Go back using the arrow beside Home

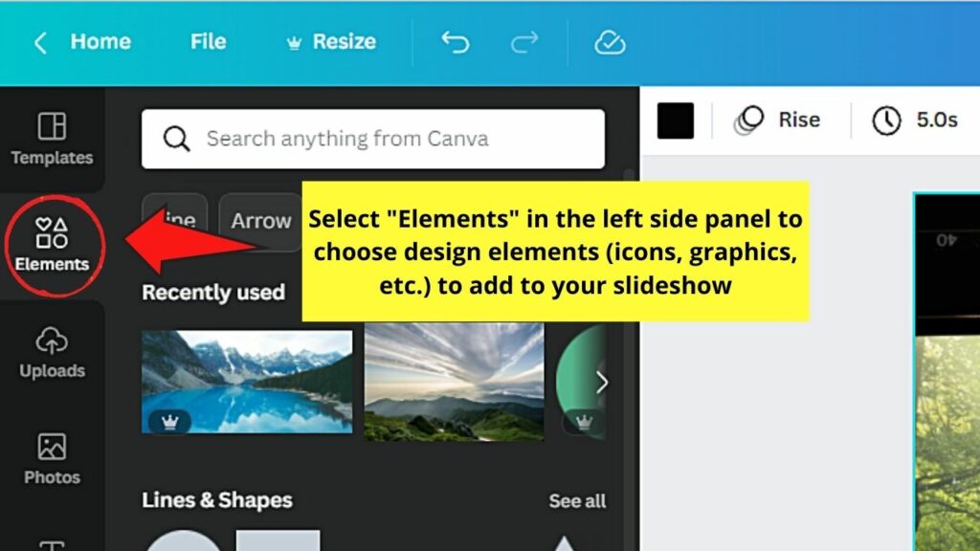tap(38, 42)
